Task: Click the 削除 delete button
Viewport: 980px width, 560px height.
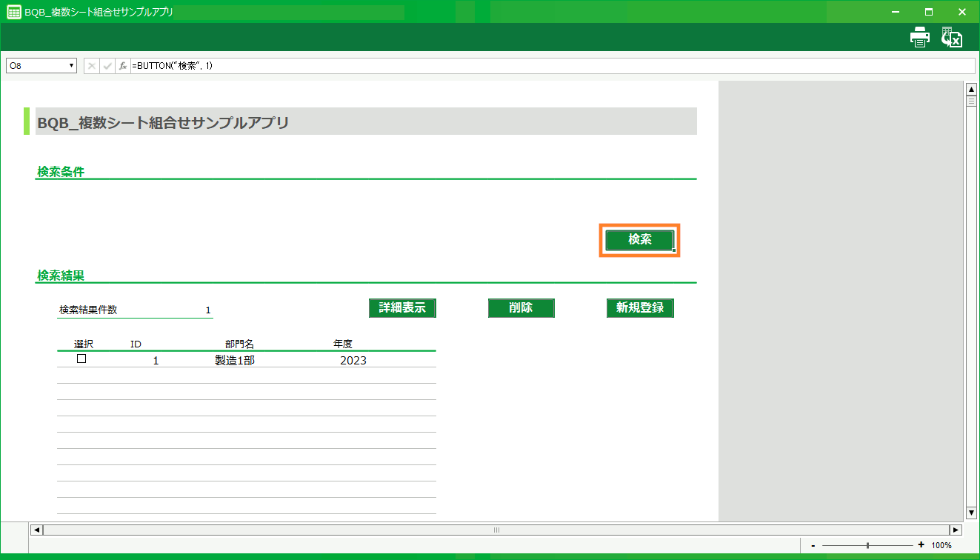Action: tap(521, 307)
